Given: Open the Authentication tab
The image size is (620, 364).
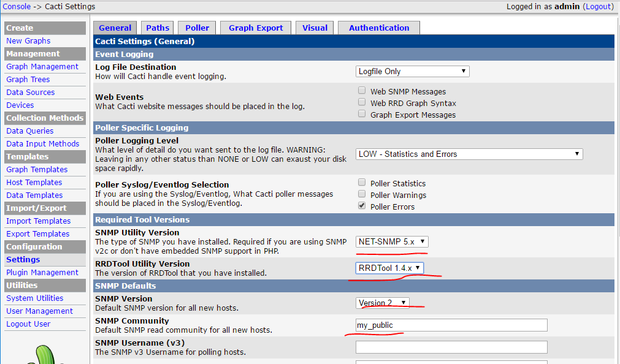Looking at the screenshot, I should [379, 28].
